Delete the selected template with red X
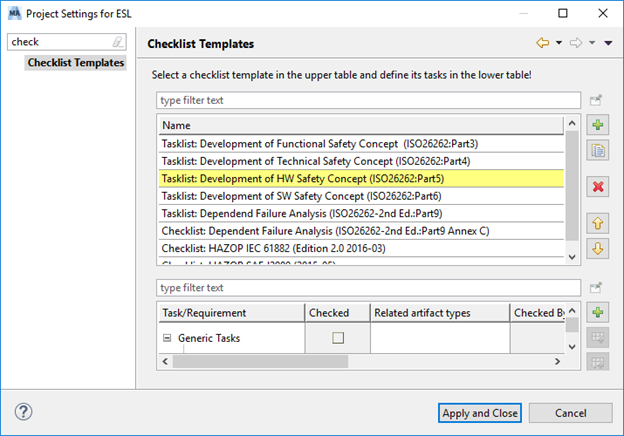This screenshot has height=436, width=624. point(598,187)
